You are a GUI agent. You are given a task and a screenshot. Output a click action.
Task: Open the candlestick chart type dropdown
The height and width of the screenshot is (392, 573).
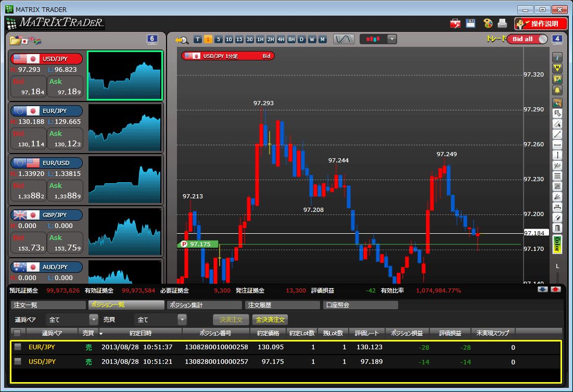[392, 39]
